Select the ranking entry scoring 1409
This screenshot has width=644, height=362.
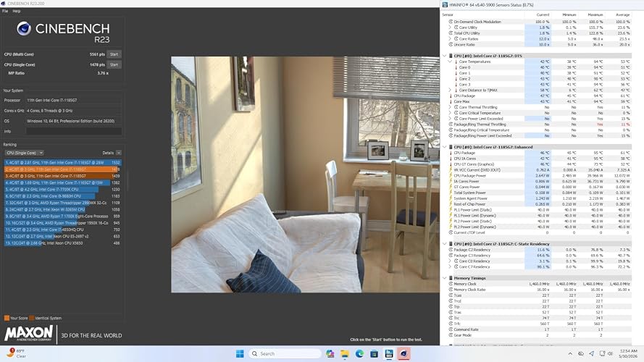coord(63,176)
